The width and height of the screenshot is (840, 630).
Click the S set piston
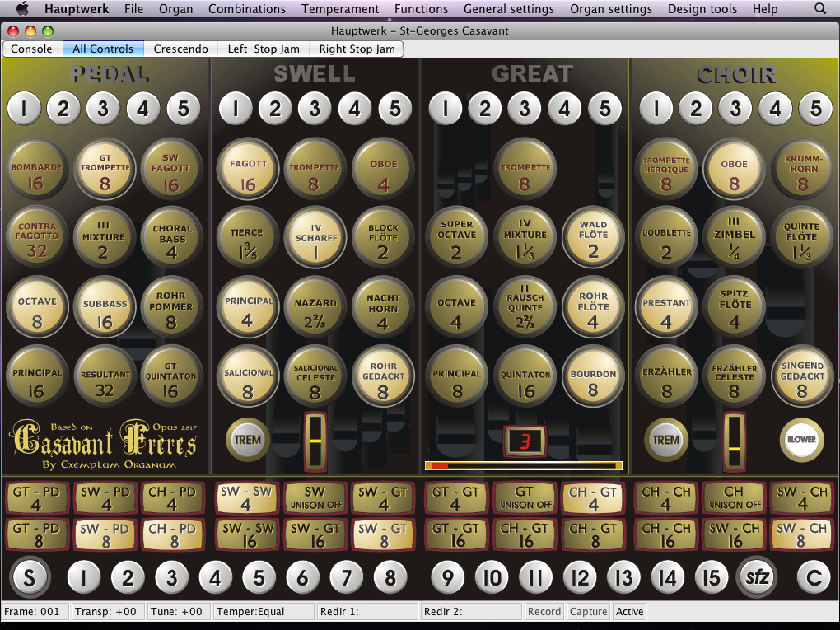coord(30,577)
